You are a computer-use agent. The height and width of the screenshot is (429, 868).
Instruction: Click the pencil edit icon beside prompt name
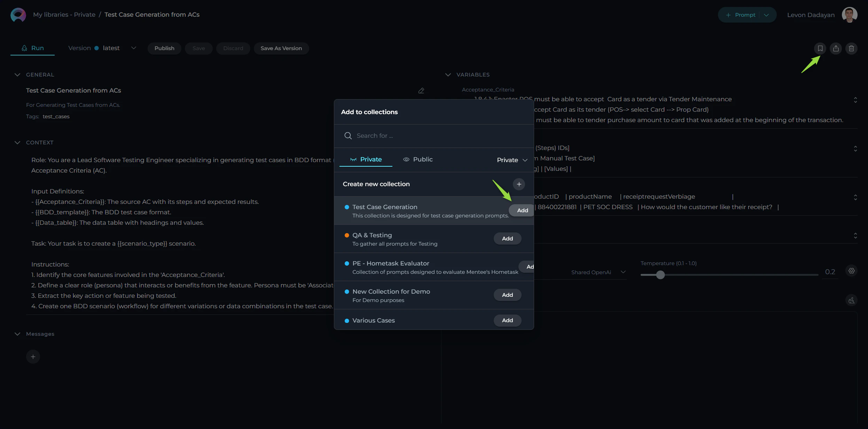(x=421, y=90)
